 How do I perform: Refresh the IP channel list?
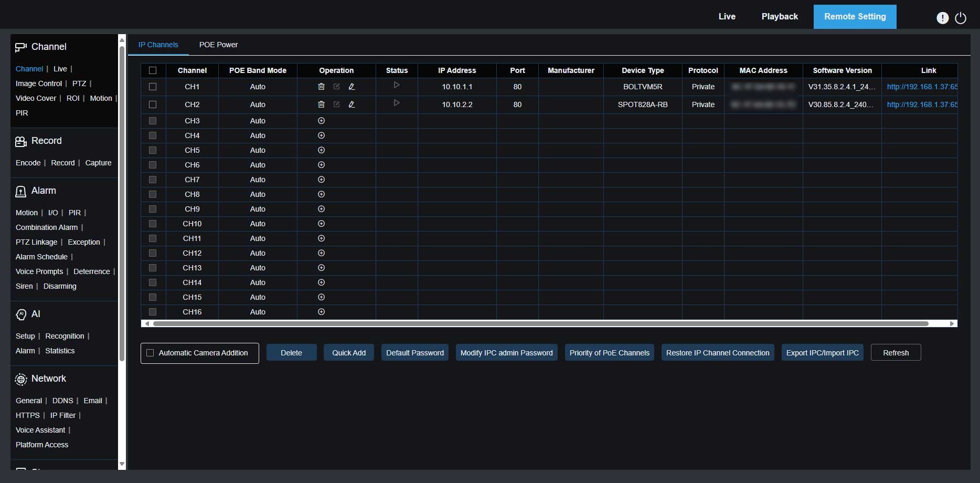pos(896,353)
